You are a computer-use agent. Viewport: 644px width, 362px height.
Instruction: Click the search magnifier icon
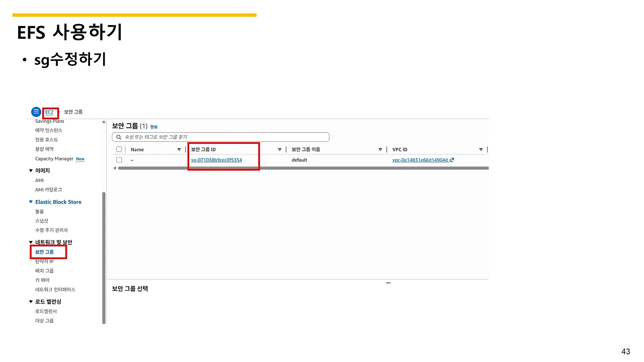[119, 137]
